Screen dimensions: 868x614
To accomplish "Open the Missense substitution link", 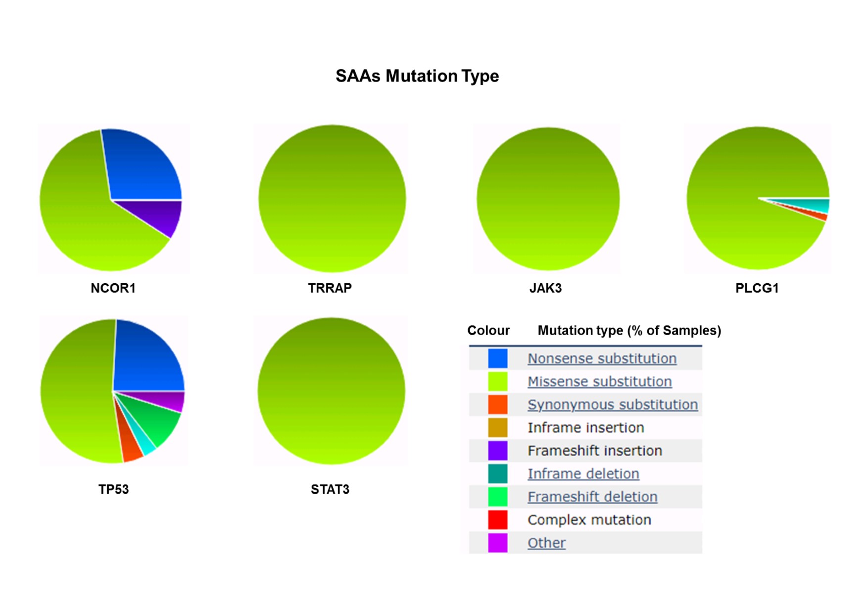I will click(599, 382).
